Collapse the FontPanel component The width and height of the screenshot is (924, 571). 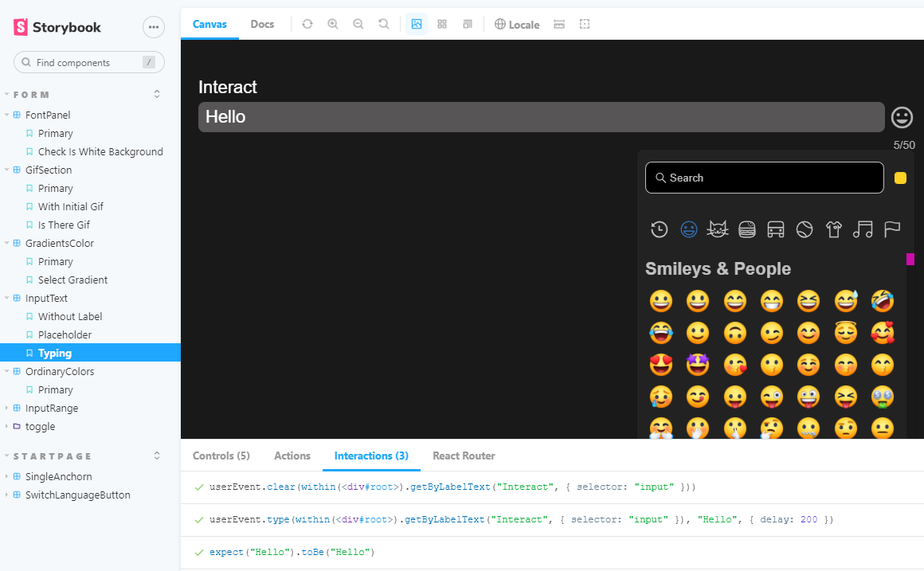[x=48, y=115]
